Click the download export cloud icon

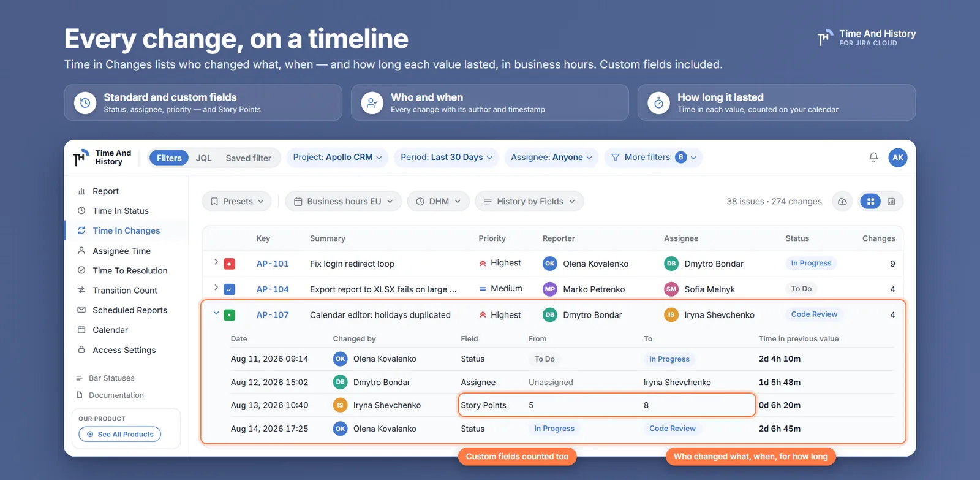click(842, 201)
